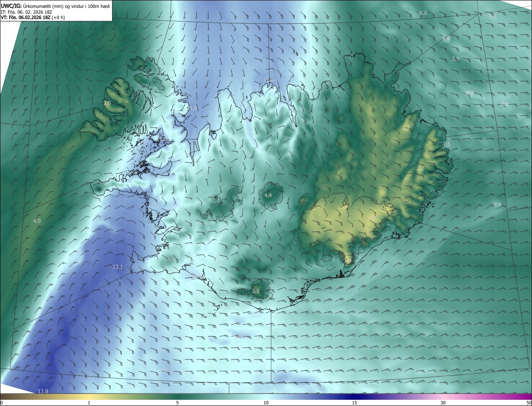
Task: Click the 'VT: Fös. 06.02.2026 18Z (+0 h)' line
Action: pos(33,17)
